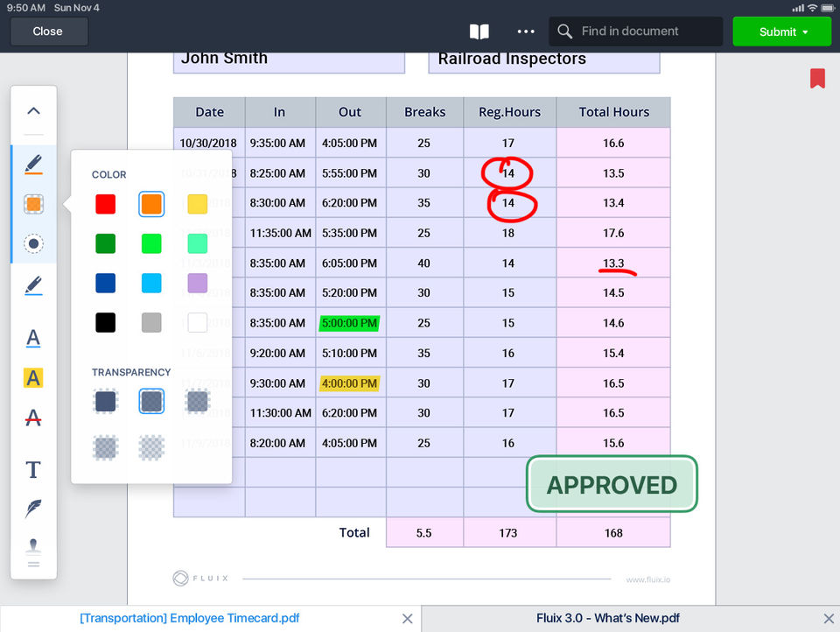Close the Employee Timecard.pdf tab

(407, 619)
